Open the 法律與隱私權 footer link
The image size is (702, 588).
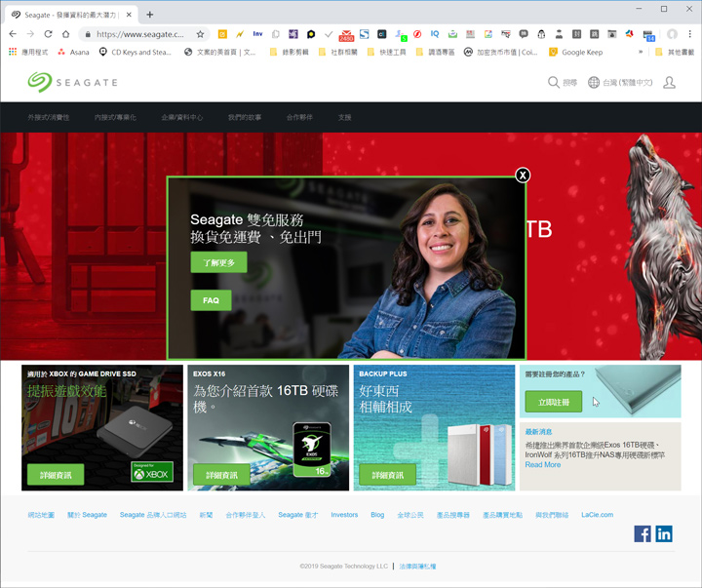click(x=417, y=566)
